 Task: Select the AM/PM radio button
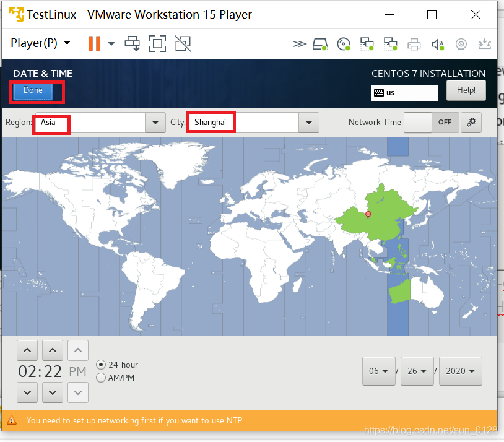101,378
